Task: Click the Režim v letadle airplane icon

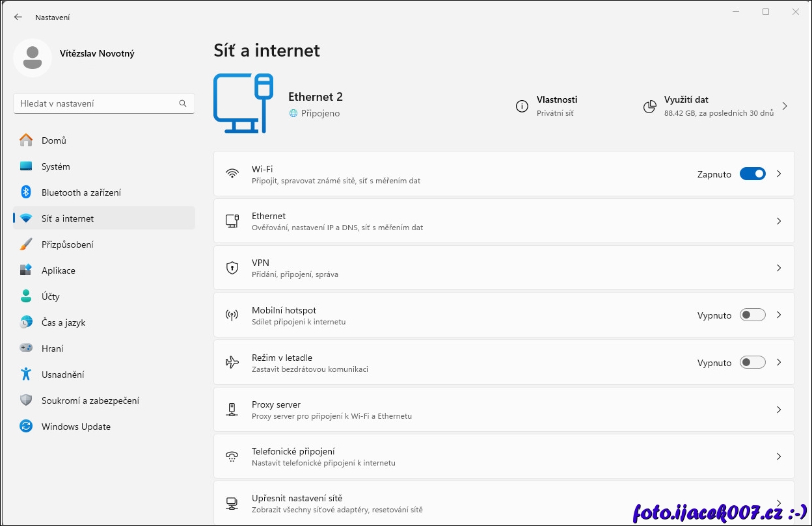Action: coord(232,363)
